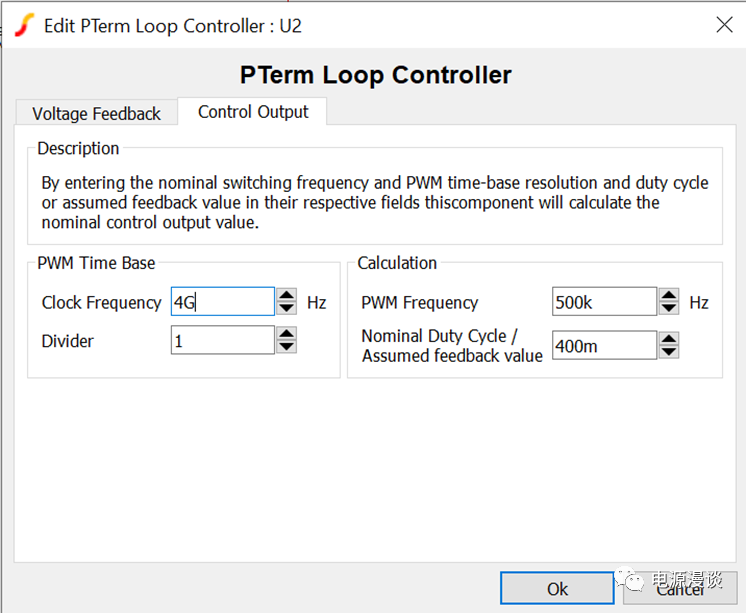Click the description text about nominal control output
Image resolution: width=746 pixels, height=613 pixels.
click(x=374, y=203)
